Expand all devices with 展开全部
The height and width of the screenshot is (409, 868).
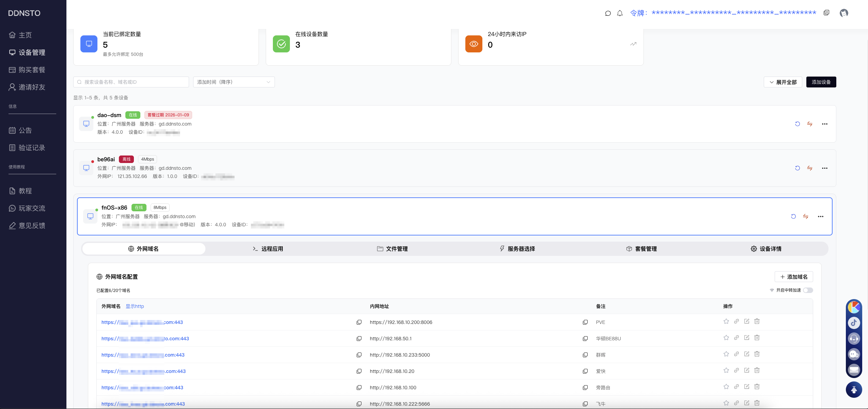coord(783,82)
